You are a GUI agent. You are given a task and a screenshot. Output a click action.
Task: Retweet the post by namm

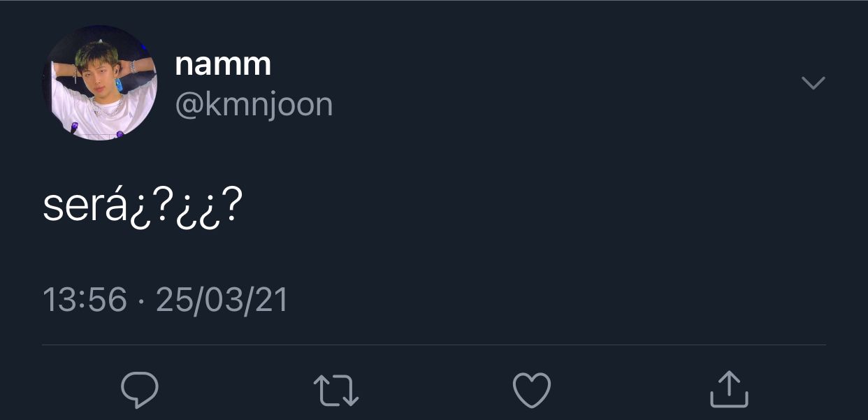click(x=335, y=390)
